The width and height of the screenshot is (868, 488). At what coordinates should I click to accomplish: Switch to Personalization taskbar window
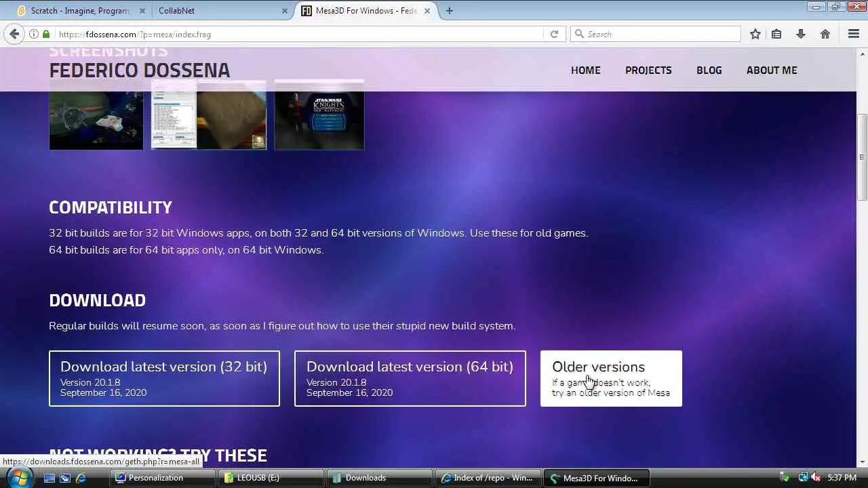click(162, 478)
